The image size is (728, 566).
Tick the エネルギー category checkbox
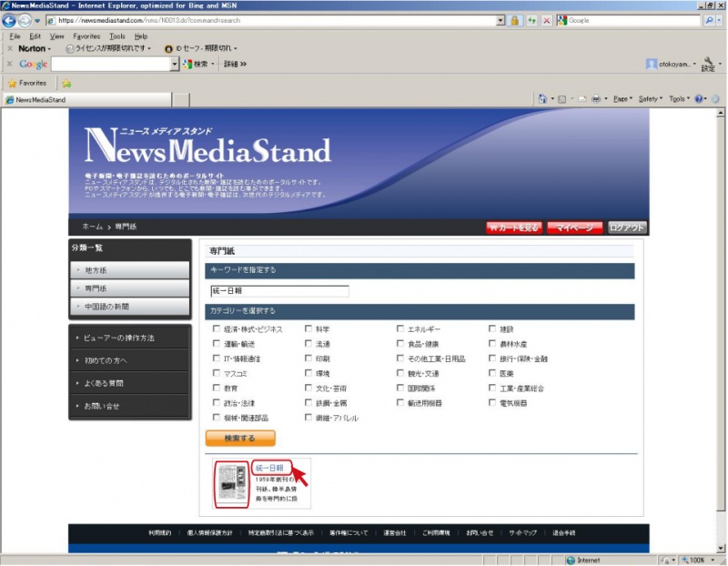click(x=400, y=328)
